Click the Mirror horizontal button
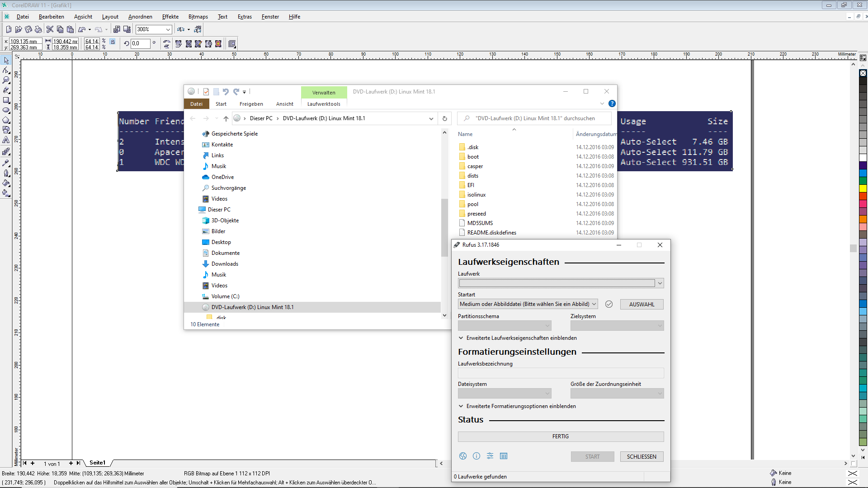This screenshot has width=868, height=488. pos(167,42)
